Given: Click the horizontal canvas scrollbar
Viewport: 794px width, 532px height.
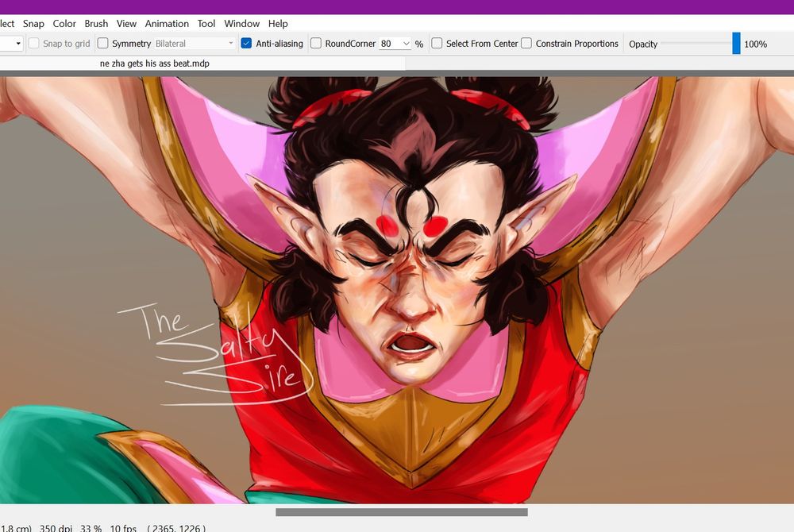Looking at the screenshot, I should tap(402, 512).
